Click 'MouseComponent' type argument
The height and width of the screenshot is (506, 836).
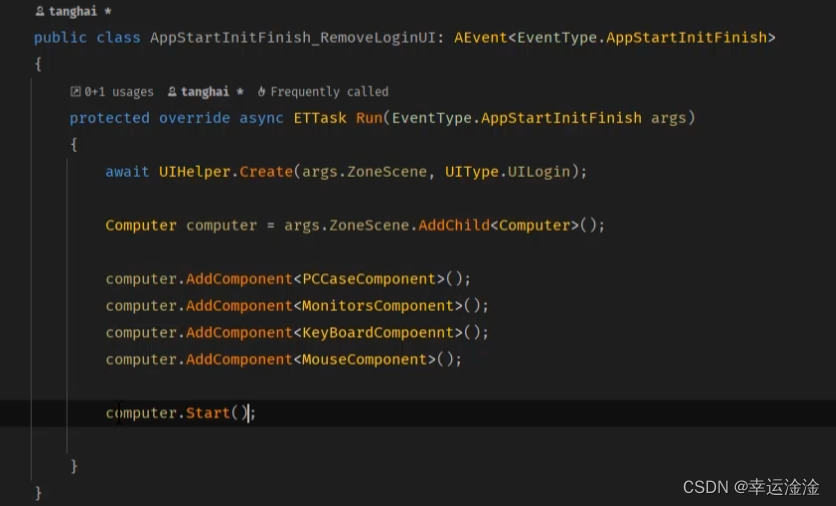tap(365, 359)
